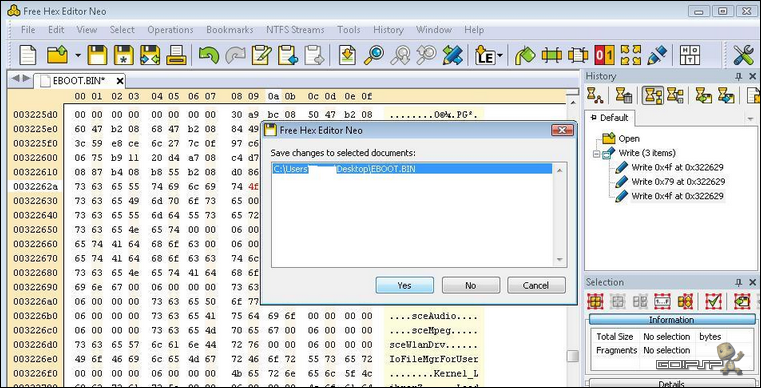Click the 1...f range selection icon
This screenshot has height=388, width=761.
(x=662, y=301)
